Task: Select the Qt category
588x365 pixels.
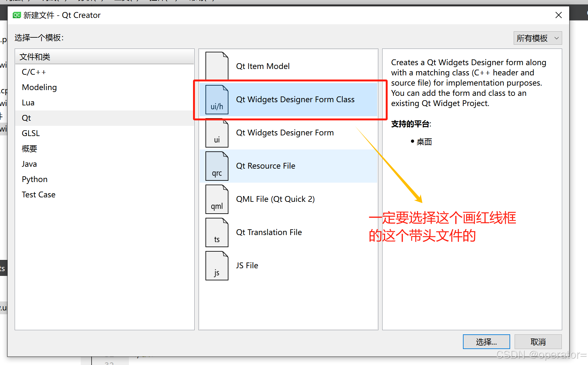Action: [105, 118]
